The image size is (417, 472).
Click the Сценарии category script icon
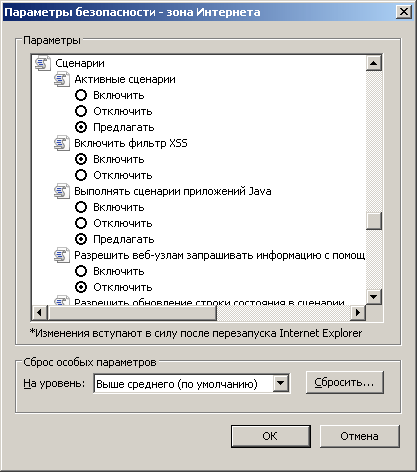(43, 63)
